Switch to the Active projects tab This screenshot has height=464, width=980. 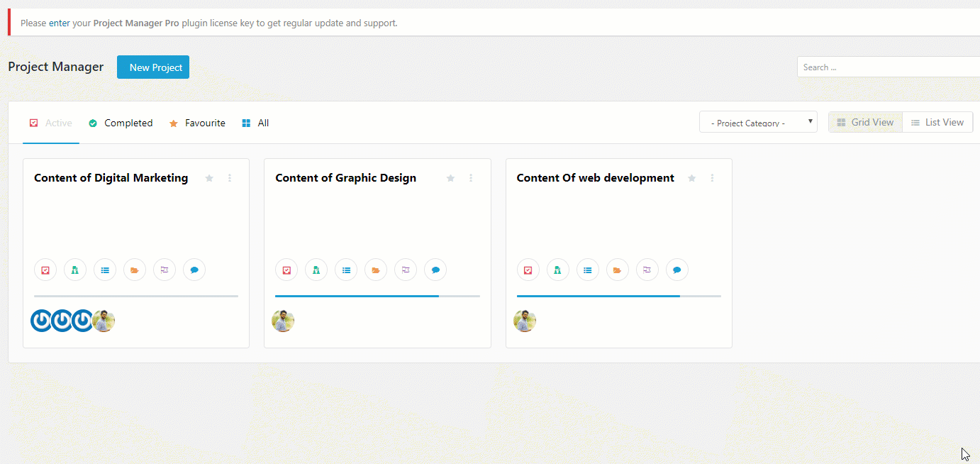click(51, 123)
